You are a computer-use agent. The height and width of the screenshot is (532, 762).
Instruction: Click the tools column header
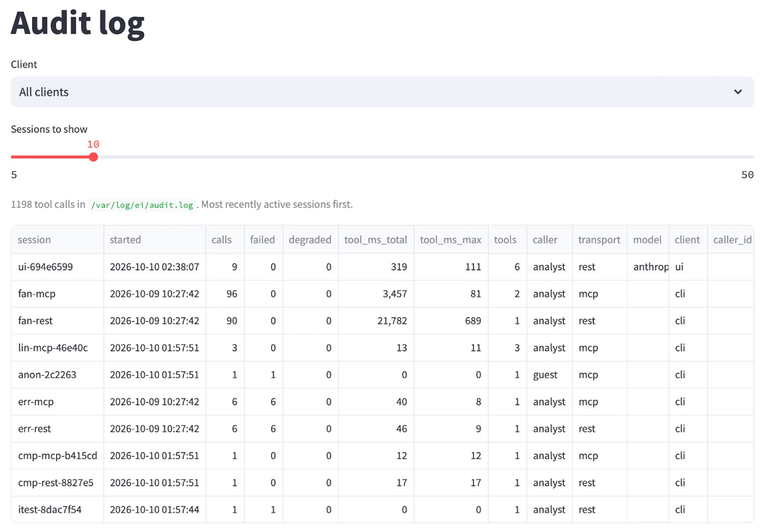click(508, 240)
